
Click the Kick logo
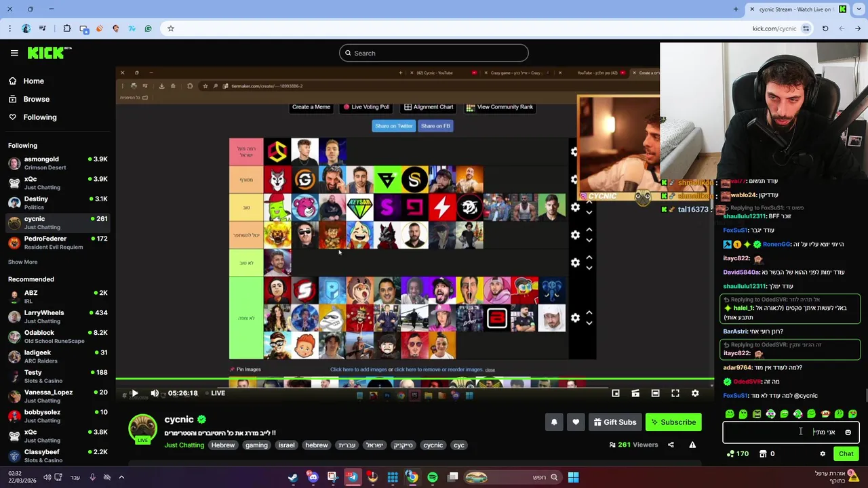click(50, 53)
